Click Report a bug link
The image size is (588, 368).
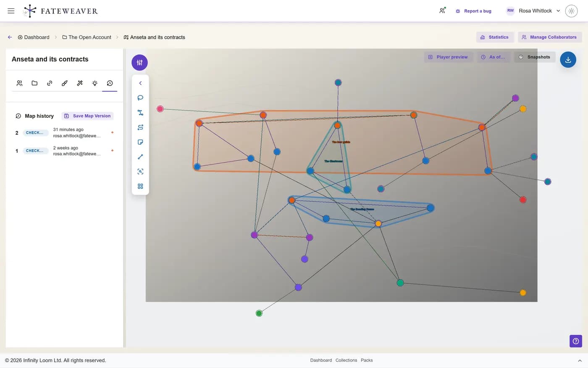coord(473,11)
